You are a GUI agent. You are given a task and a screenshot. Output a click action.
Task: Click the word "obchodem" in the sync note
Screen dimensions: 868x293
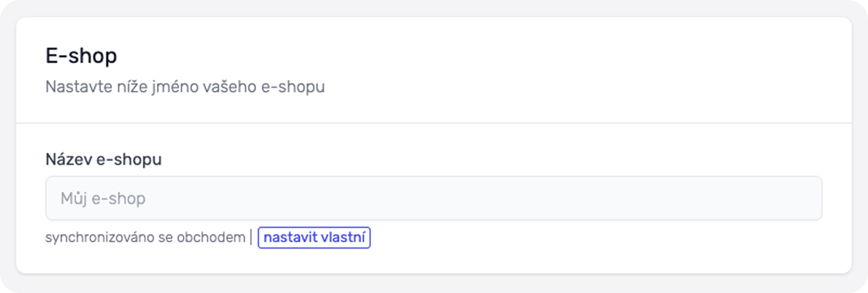click(x=211, y=237)
